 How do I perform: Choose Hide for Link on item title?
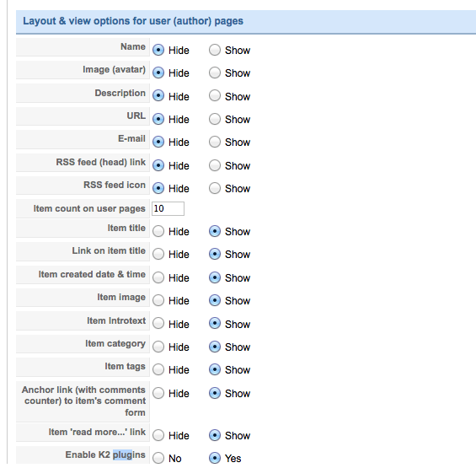(158, 255)
